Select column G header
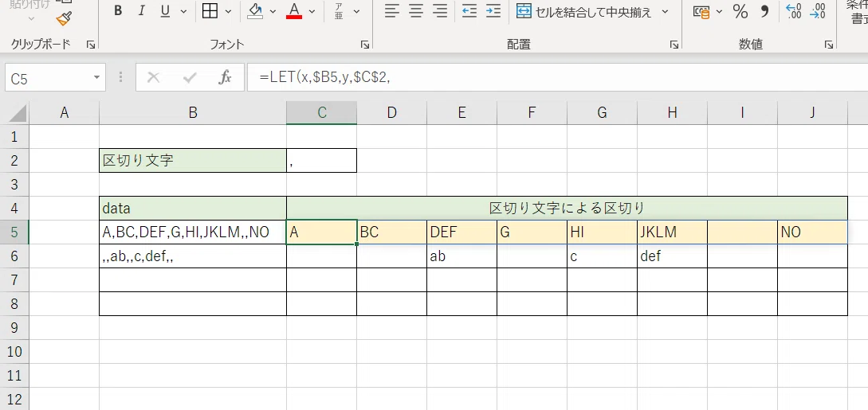The width and height of the screenshot is (868, 410). (x=602, y=113)
